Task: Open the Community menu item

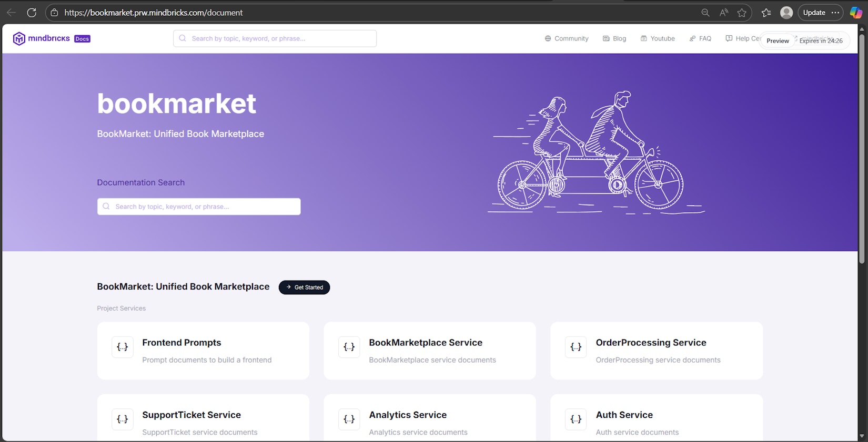Action: tap(567, 38)
